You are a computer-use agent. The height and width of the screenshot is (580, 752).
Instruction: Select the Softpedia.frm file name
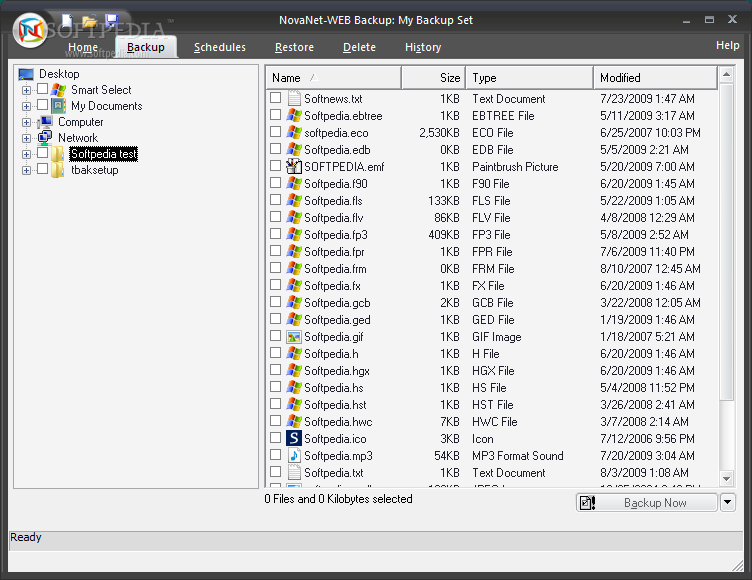335,269
